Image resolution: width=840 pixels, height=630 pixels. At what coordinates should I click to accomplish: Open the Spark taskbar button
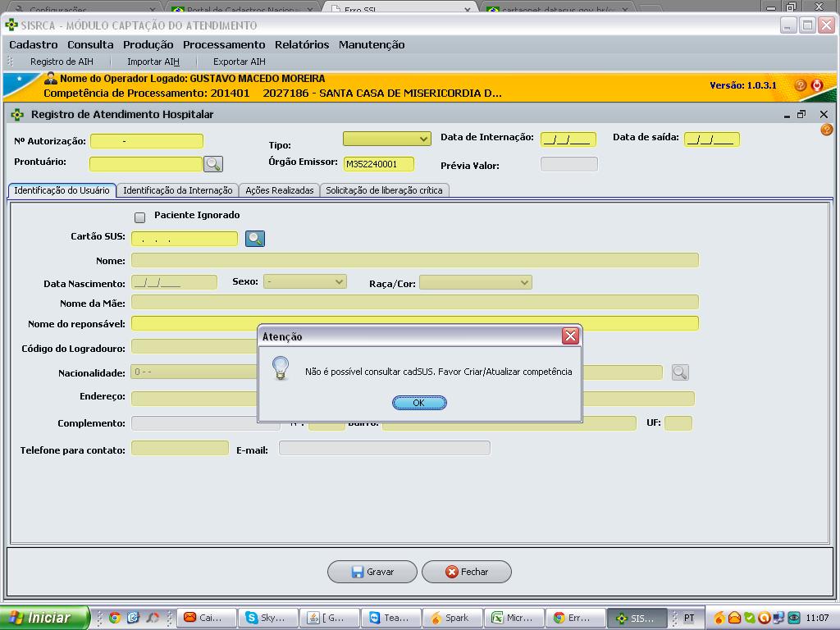[x=451, y=618]
